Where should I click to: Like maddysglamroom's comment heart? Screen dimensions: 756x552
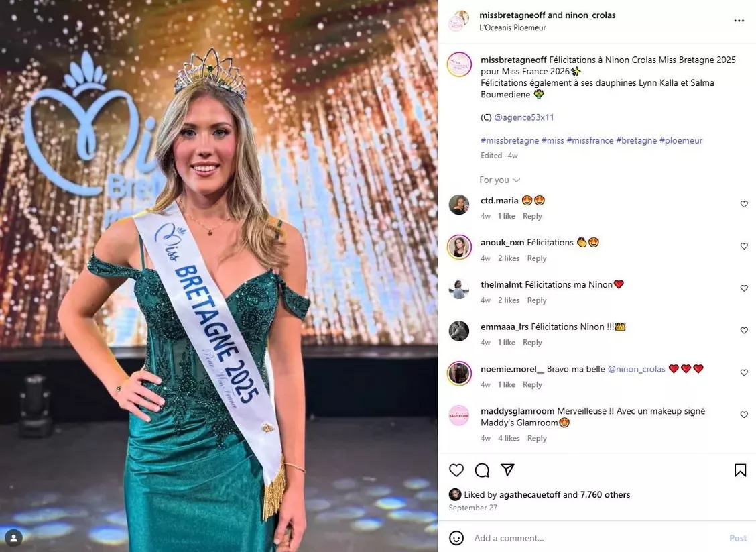click(x=744, y=415)
